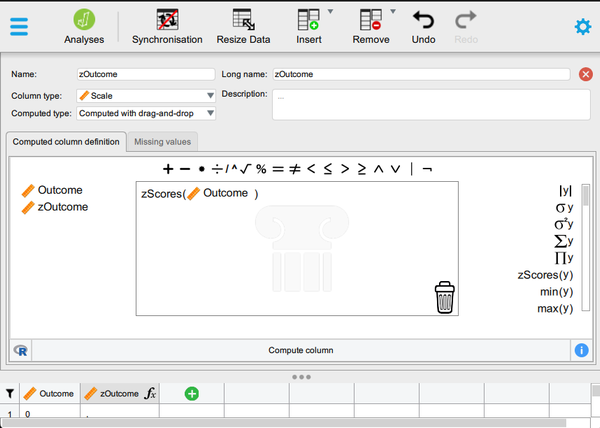The width and height of the screenshot is (600, 428).
Task: Pick the greater-than operator
Action: (345, 169)
